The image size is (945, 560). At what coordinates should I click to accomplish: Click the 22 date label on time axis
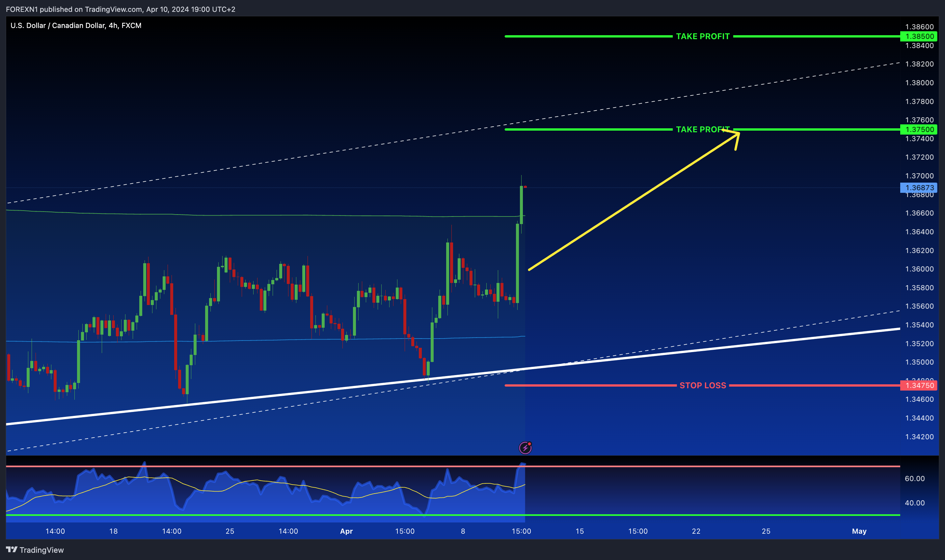point(696,531)
